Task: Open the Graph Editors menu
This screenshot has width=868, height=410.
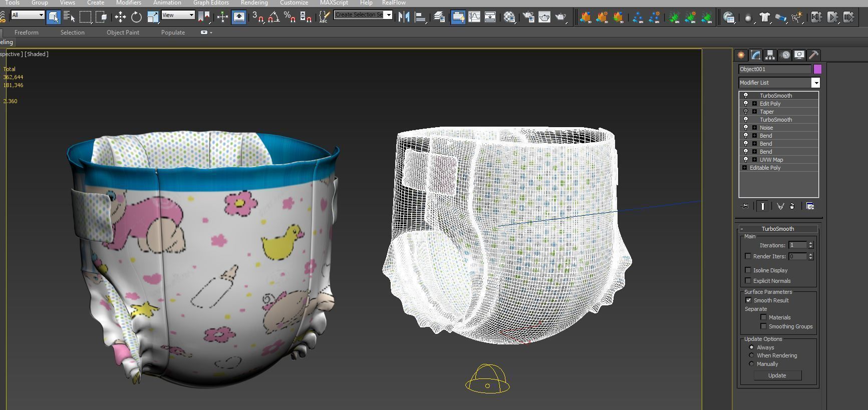Action: 211,3
